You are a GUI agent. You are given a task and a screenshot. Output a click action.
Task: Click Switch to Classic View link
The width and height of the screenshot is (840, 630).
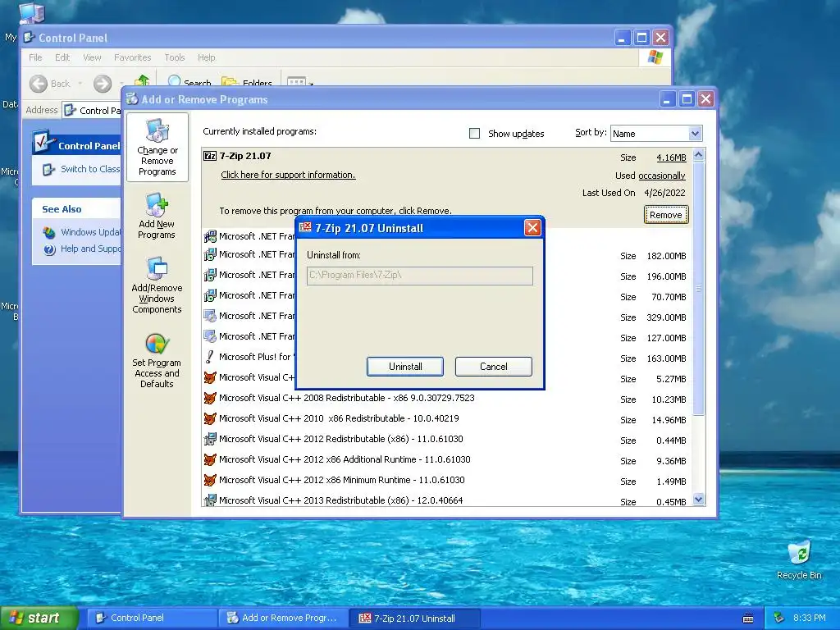click(x=90, y=169)
